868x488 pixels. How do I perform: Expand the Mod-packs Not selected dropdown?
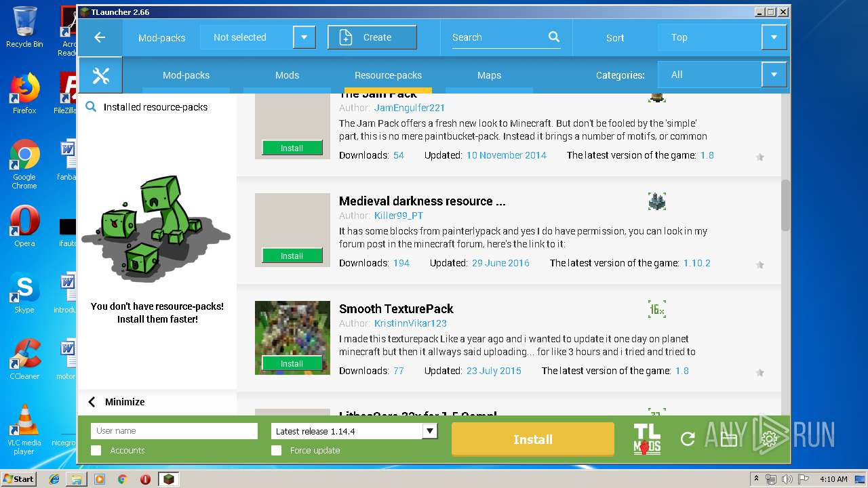[304, 37]
